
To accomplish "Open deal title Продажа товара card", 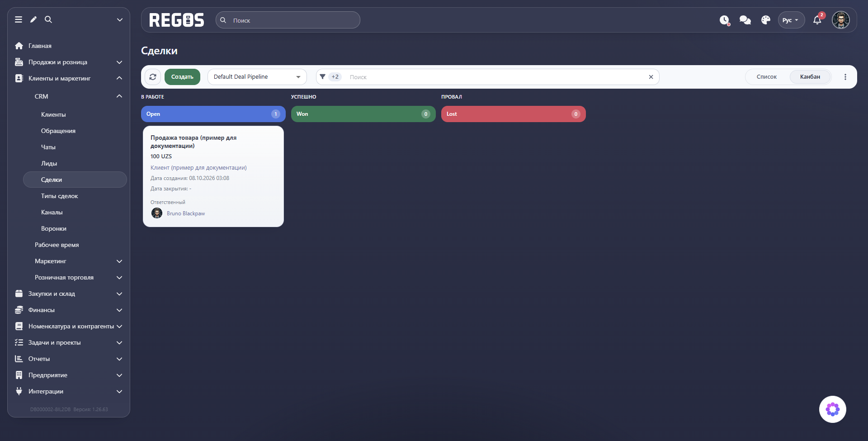I will click(x=193, y=142).
